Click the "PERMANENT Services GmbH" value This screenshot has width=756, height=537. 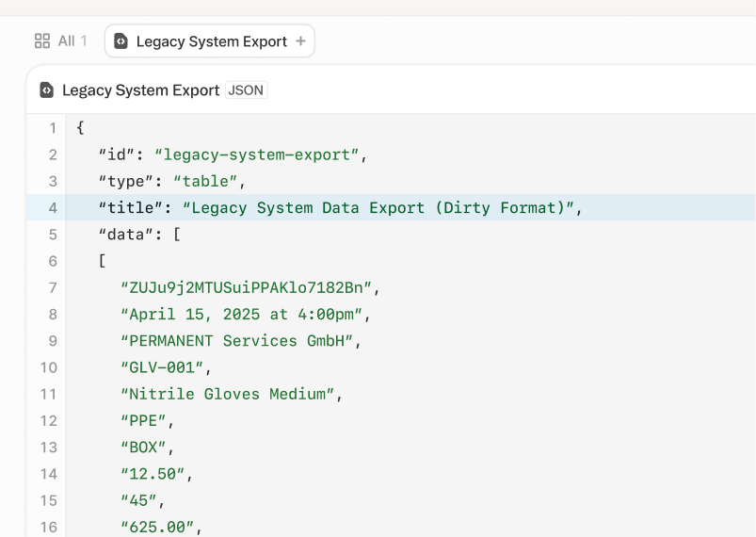point(240,340)
